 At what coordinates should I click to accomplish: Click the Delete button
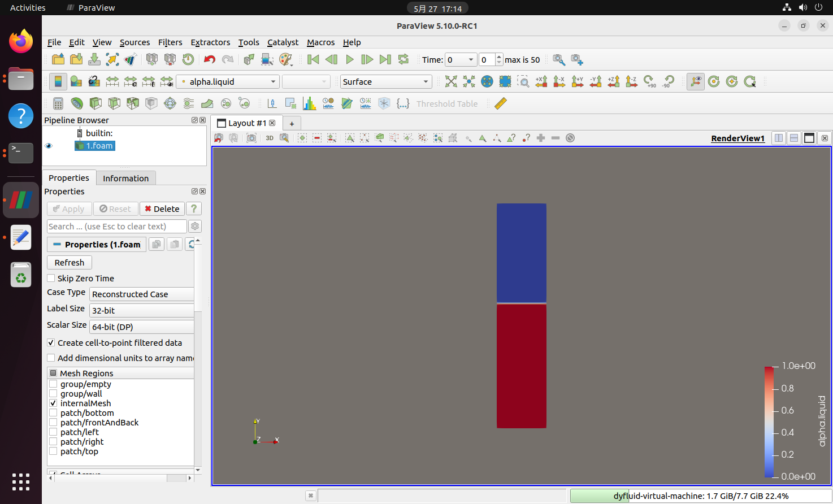click(162, 208)
